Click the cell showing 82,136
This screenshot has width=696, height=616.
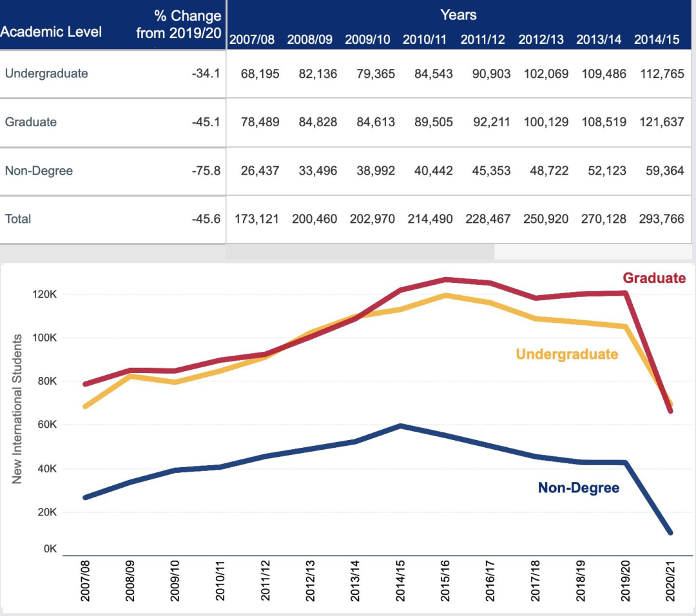coord(318,73)
